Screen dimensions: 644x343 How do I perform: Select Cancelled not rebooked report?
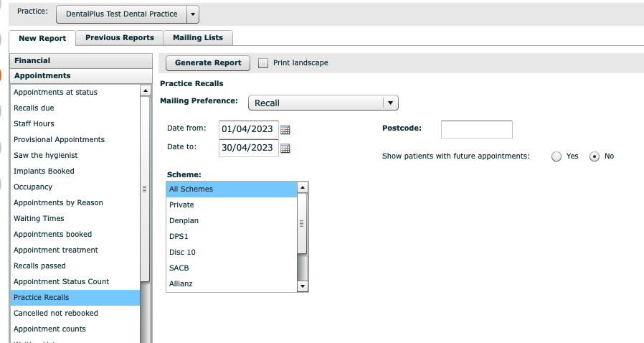tap(56, 313)
